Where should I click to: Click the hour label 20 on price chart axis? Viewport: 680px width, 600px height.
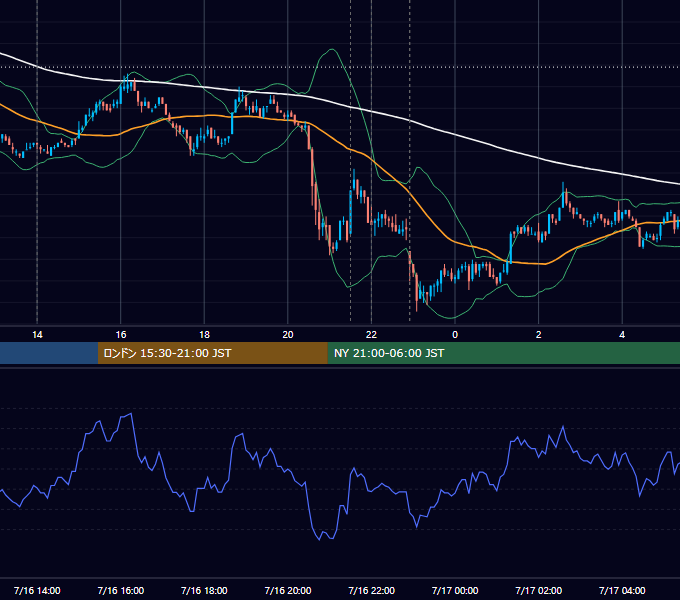[x=288, y=335]
